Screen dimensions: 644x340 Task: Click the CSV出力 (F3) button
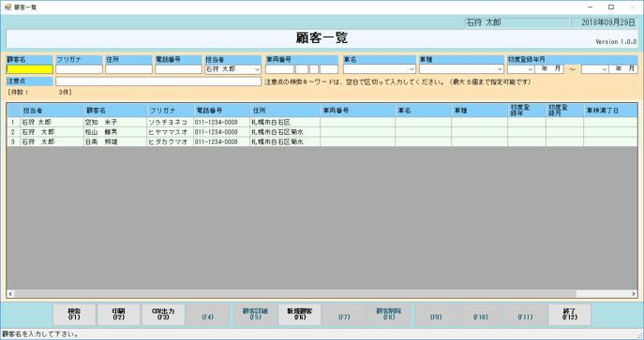[x=163, y=315]
